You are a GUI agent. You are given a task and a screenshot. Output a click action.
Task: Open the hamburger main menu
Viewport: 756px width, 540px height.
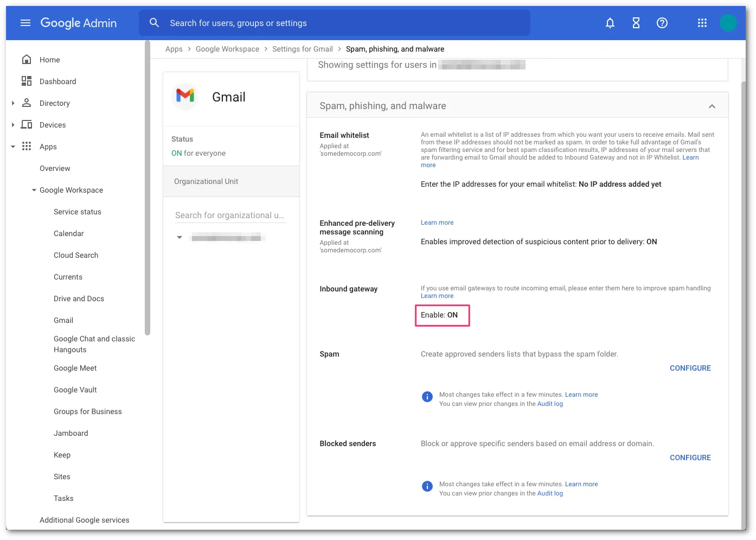pyautogui.click(x=25, y=23)
